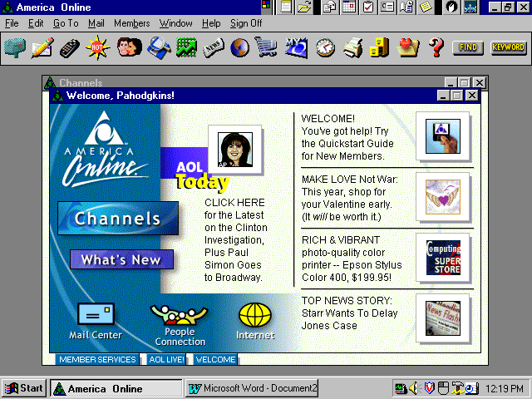Select the AOL LIVE! tab

pos(167,360)
